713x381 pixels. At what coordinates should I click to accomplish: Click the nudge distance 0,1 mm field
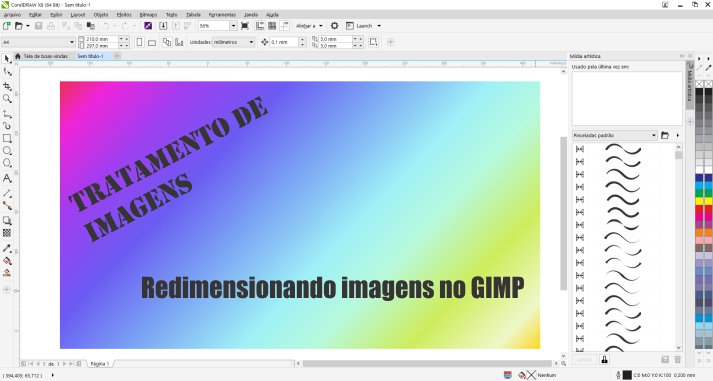tap(284, 42)
